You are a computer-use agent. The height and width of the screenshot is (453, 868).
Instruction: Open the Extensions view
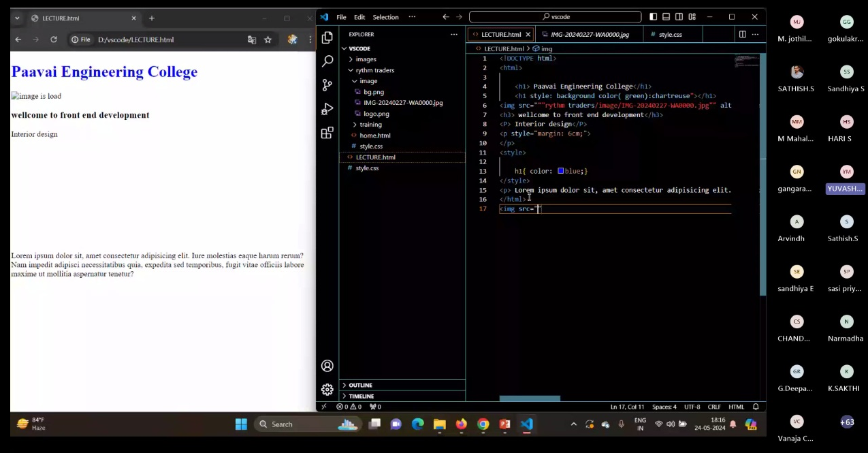pos(327,133)
